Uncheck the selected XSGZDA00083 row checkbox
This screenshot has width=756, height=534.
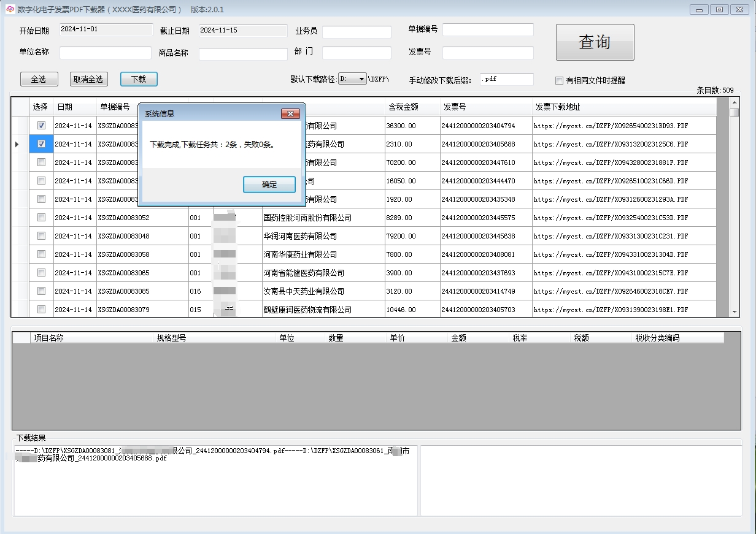(x=40, y=143)
